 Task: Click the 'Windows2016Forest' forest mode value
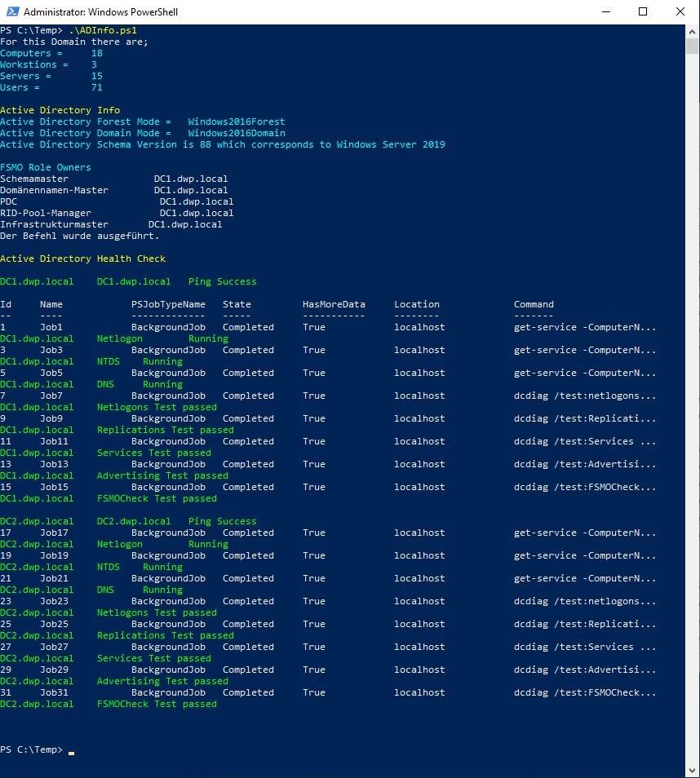(236, 122)
